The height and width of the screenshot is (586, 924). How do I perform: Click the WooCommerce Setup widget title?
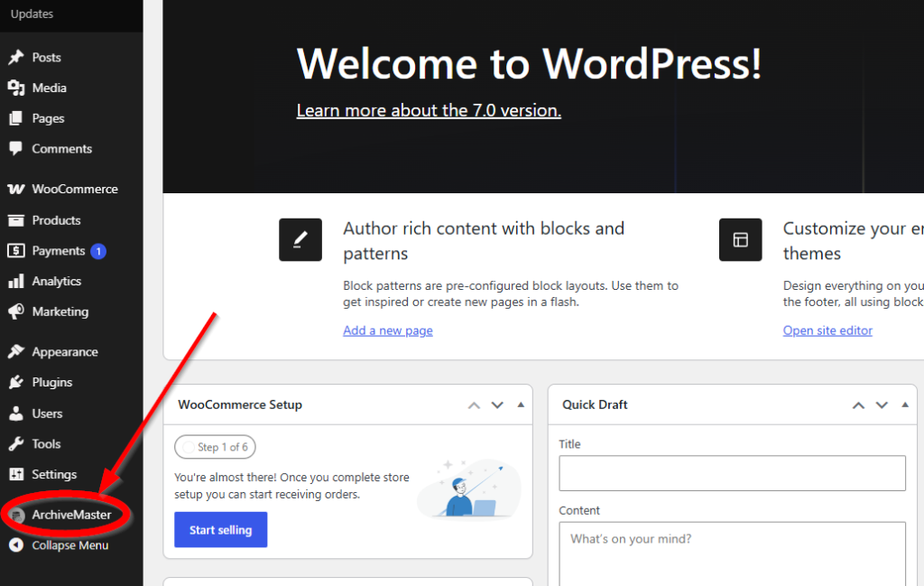pyautogui.click(x=240, y=405)
